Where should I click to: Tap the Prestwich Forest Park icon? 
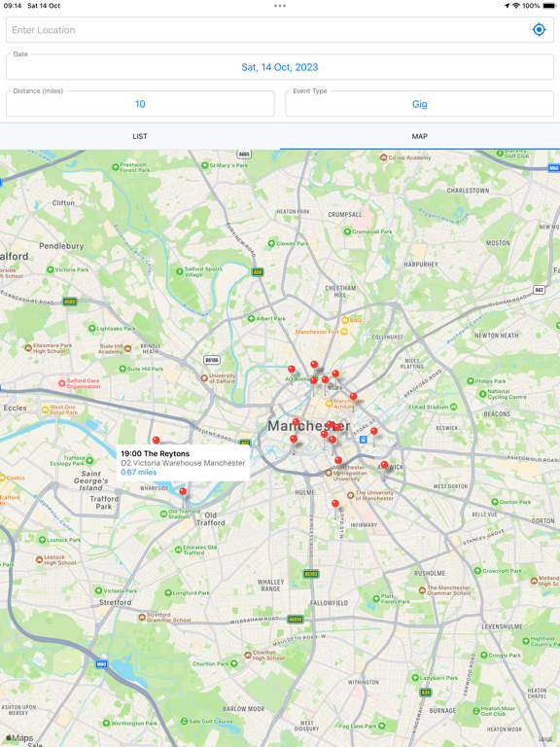pos(116,166)
